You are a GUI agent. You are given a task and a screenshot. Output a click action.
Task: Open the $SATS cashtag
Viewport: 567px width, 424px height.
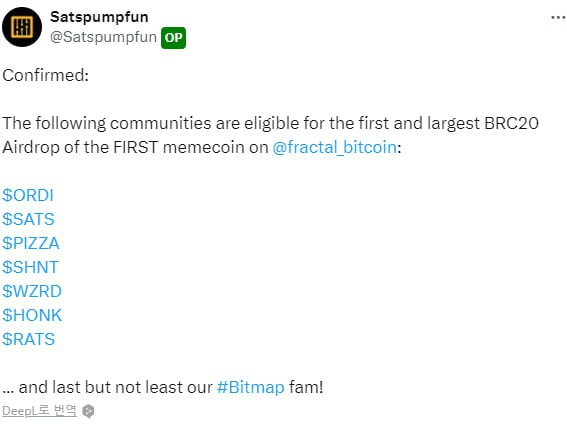(28, 219)
